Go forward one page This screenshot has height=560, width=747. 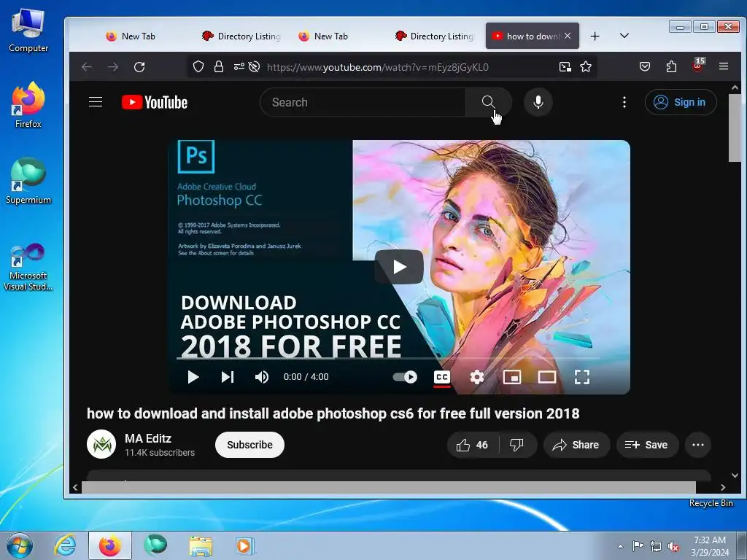pyautogui.click(x=113, y=67)
